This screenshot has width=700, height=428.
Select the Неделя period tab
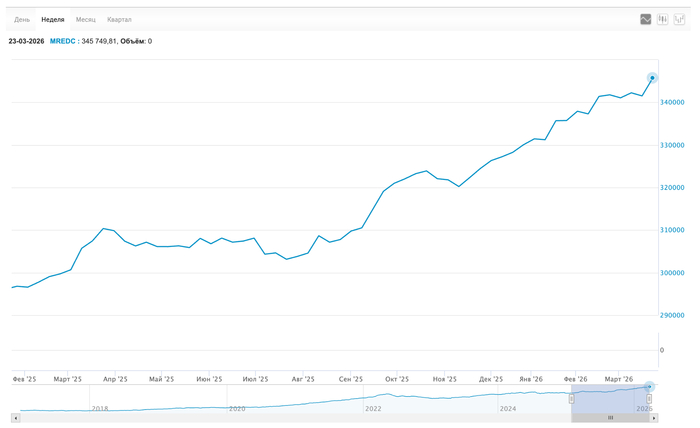pos(53,19)
